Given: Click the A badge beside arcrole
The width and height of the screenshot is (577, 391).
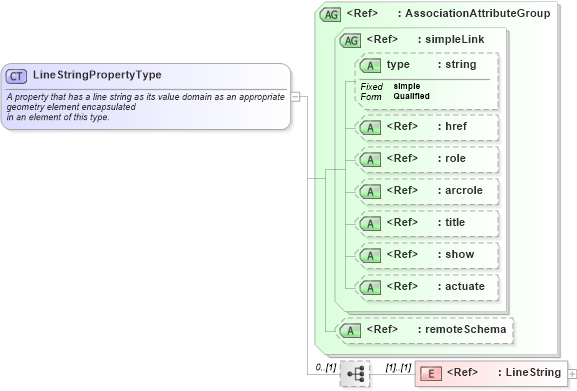Looking at the screenshot, I should point(370,192).
